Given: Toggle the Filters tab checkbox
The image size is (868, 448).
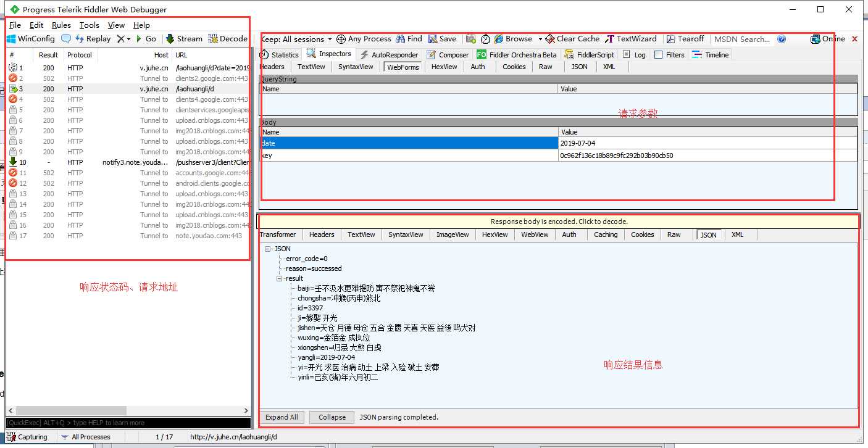Looking at the screenshot, I should (x=658, y=55).
